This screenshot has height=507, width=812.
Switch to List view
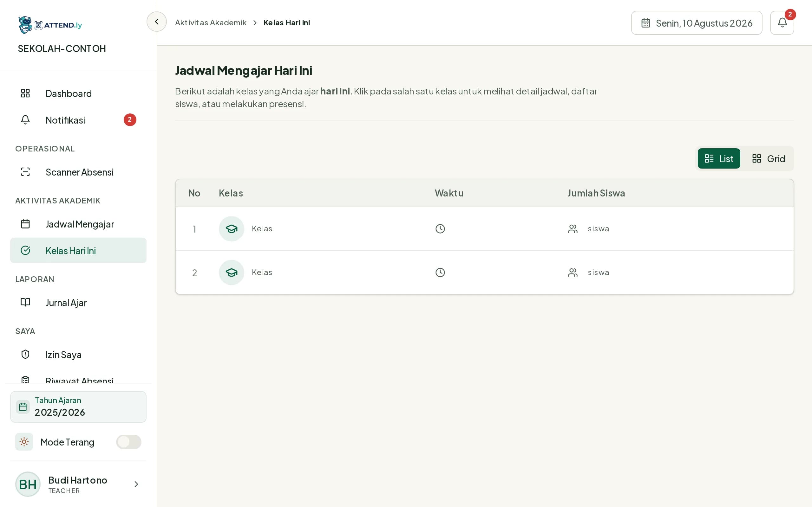[x=719, y=158]
